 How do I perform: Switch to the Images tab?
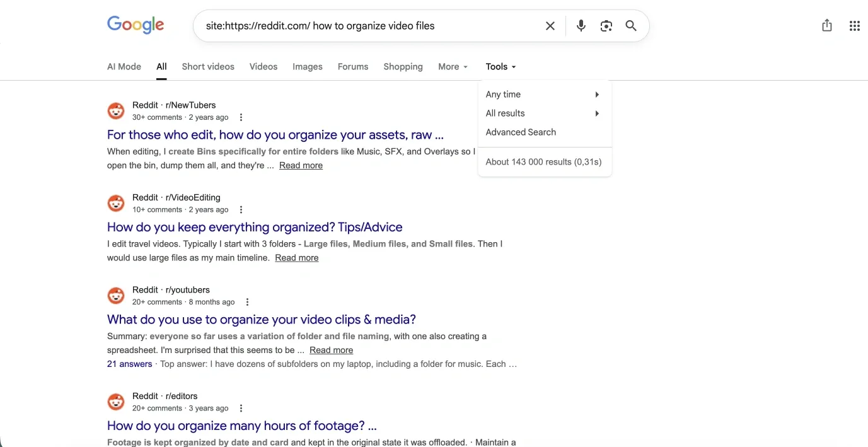[308, 67]
